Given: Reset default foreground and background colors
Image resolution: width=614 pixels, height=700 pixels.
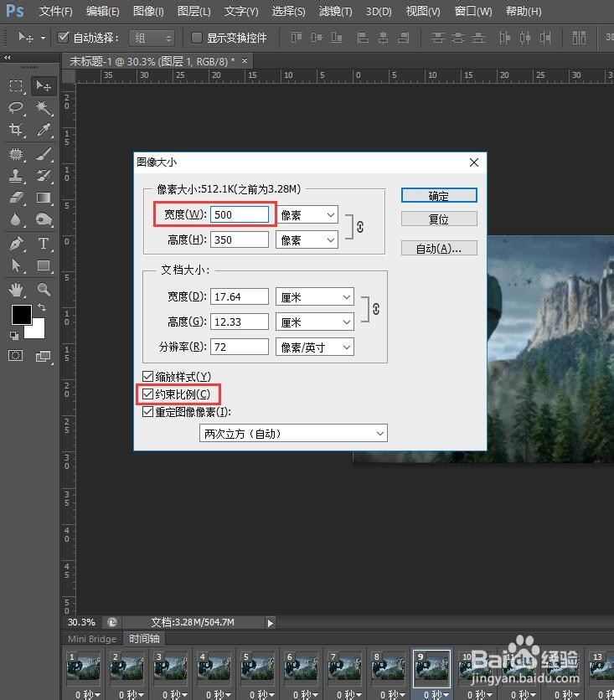Looking at the screenshot, I should (x=14, y=335).
